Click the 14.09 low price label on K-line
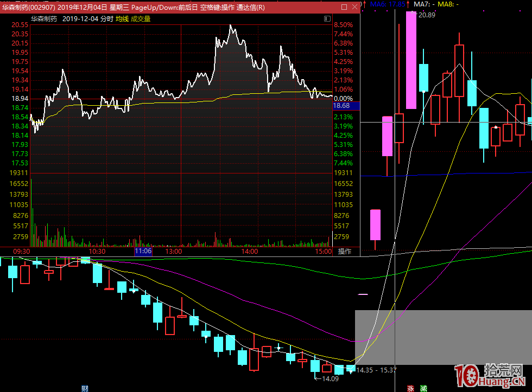532x392 pixels. pos(330,379)
